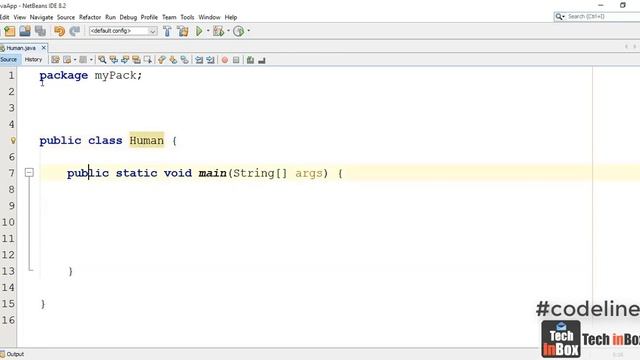640x360 pixels.
Task: Open the Forward navigation history dropdown
Action: tap(91, 60)
